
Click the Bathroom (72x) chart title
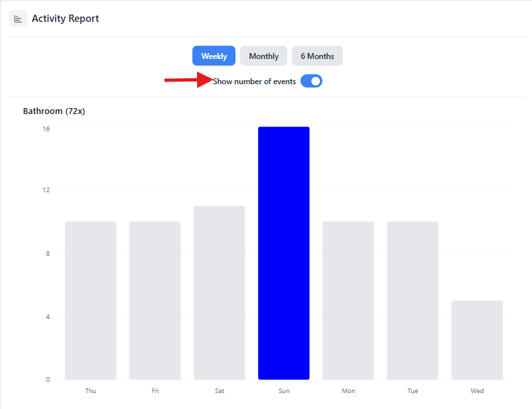(54, 111)
